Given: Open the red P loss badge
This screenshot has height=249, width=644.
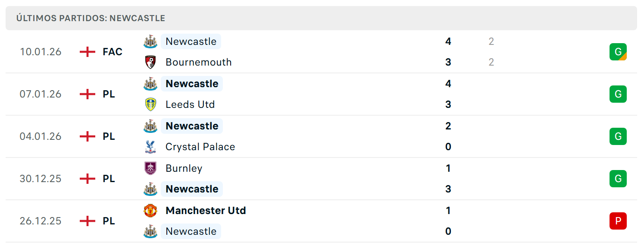Looking at the screenshot, I should (x=618, y=221).
